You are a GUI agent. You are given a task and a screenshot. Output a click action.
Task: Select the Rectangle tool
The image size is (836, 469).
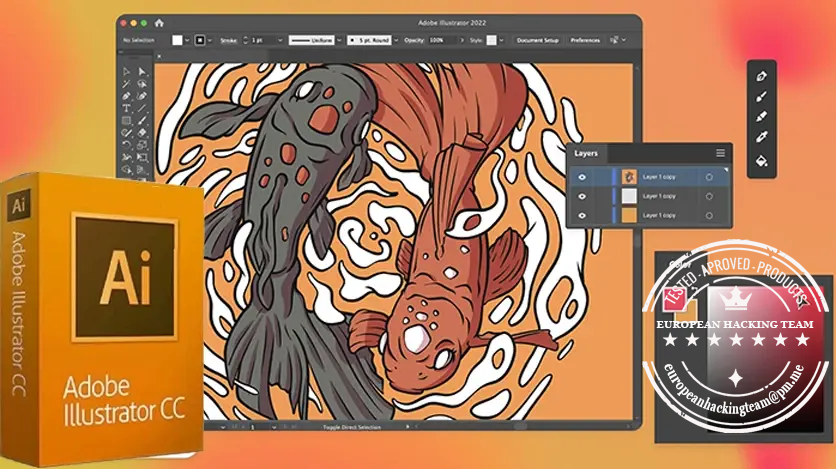(126, 121)
